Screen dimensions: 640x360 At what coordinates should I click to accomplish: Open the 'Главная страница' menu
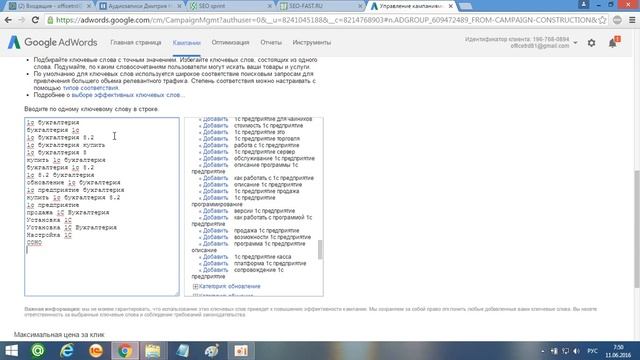point(136,42)
